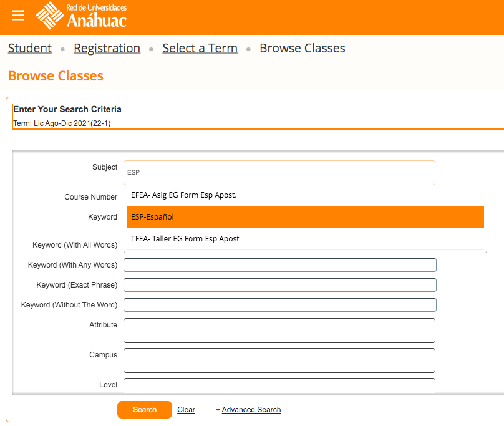Clear the search criteria
Screen dimensions: 504x426
click(186, 410)
